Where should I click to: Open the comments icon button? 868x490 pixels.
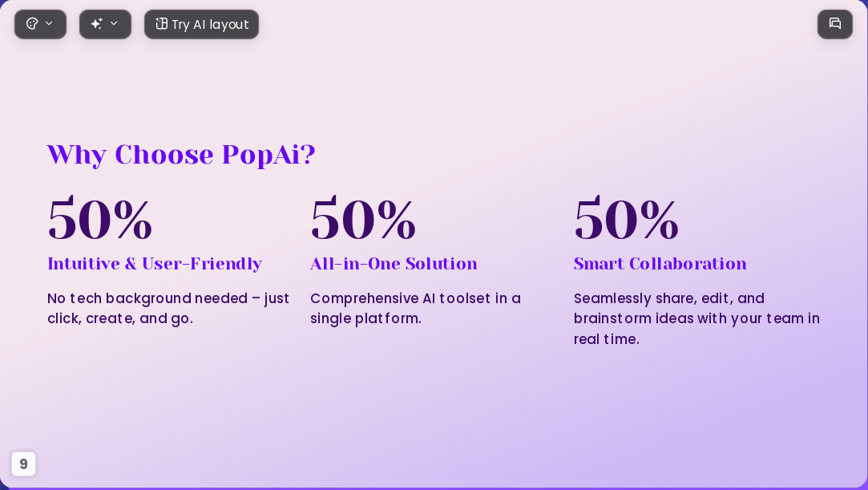coord(835,24)
